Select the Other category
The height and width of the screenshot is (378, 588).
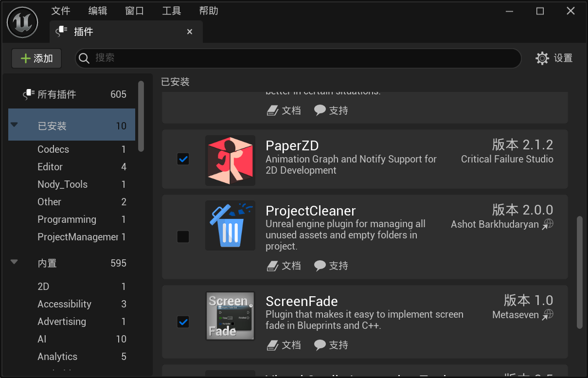(71, 202)
